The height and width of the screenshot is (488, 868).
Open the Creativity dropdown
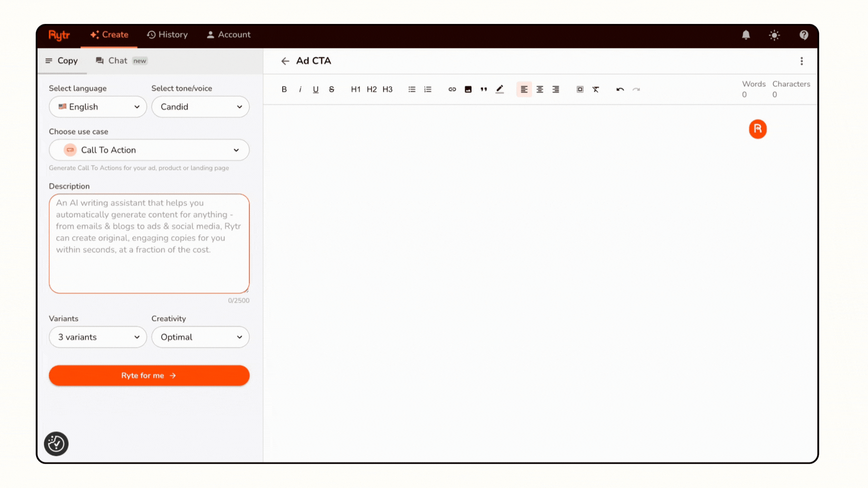click(x=200, y=337)
